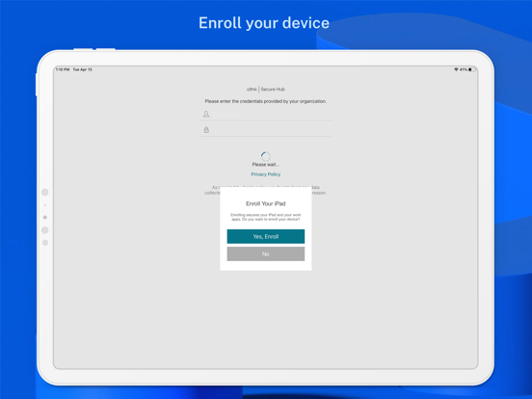The image size is (532, 399).
Task: Click the 'Enroll your device' heading
Action: click(264, 23)
